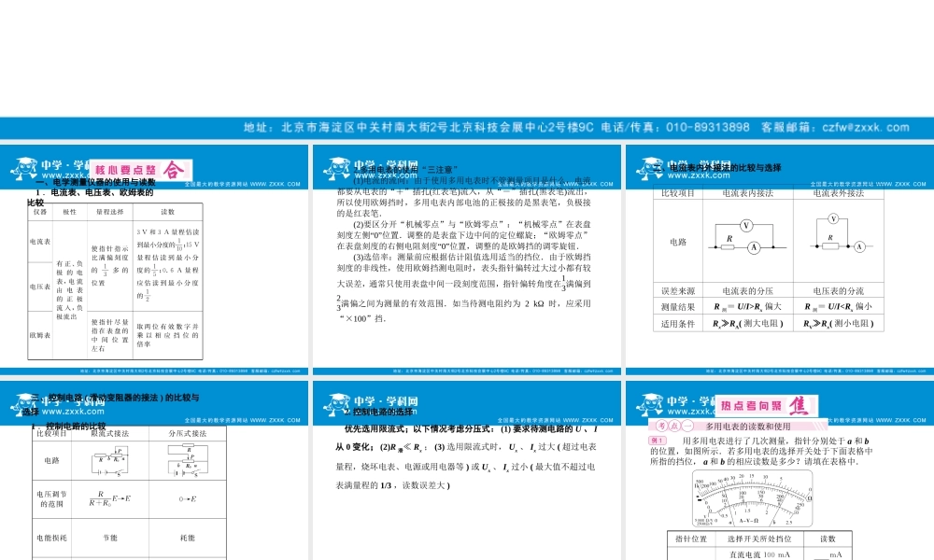The image size is (934, 560).
Task: Click the 测量结果 row label
Action: [x=678, y=307]
